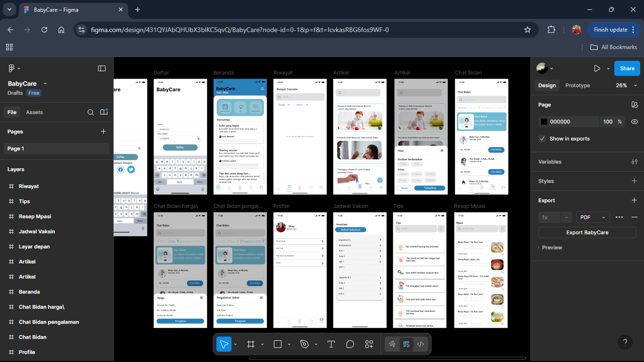Screen dimensions: 644x362
Task: Select the Move tool in bottom toolbar
Action: [x=224, y=344]
